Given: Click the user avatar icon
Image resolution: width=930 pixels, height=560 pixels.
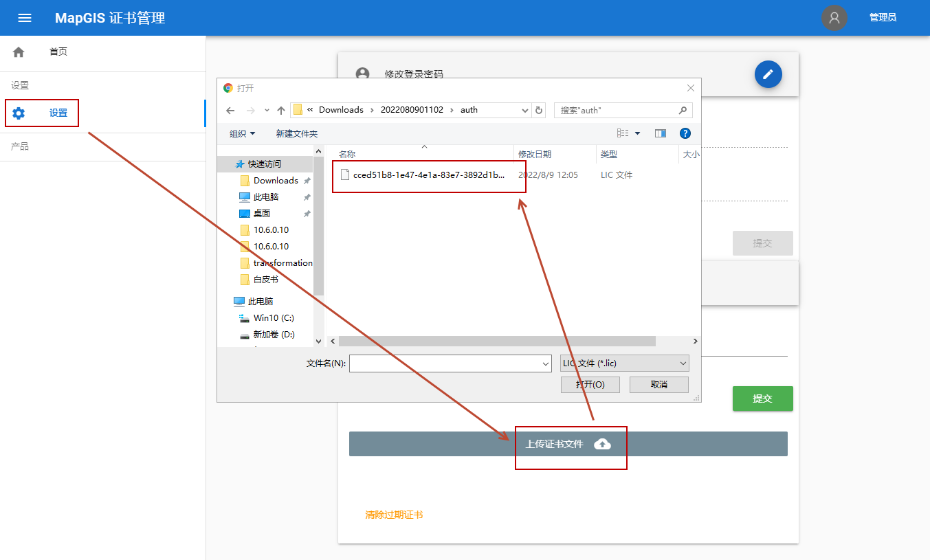Looking at the screenshot, I should point(834,18).
